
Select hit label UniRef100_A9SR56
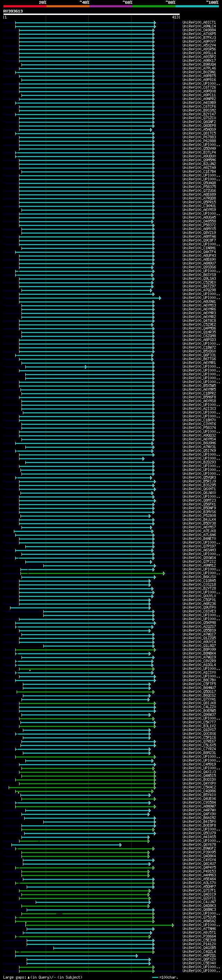pos(199,49)
